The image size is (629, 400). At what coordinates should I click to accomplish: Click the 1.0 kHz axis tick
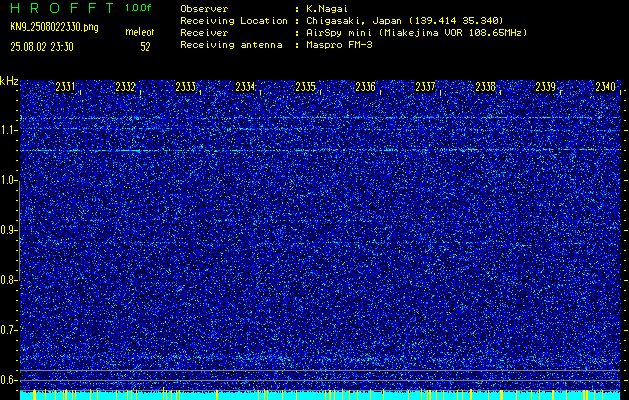[x=9, y=181]
